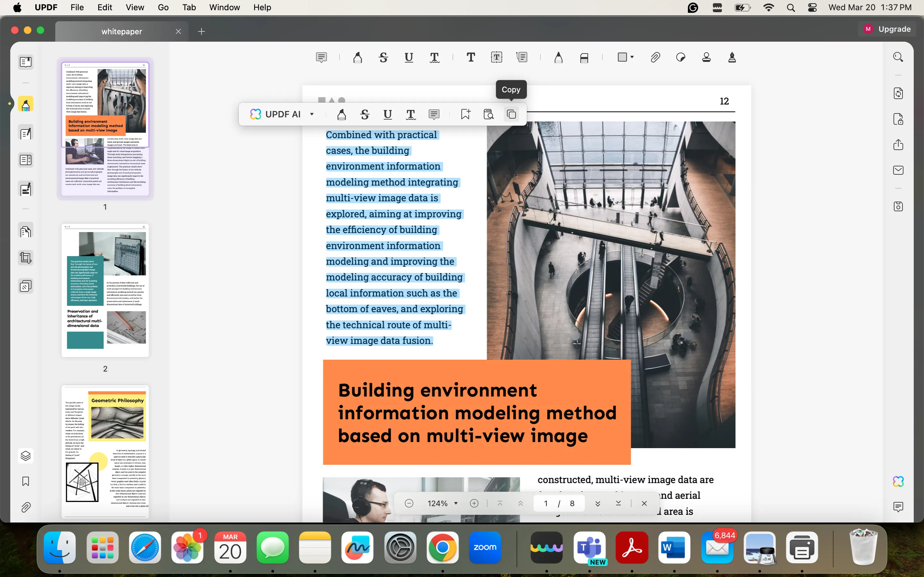Viewport: 924px width, 577px height.
Task: Select the highlighter tool in top toolbar
Action: point(357,58)
